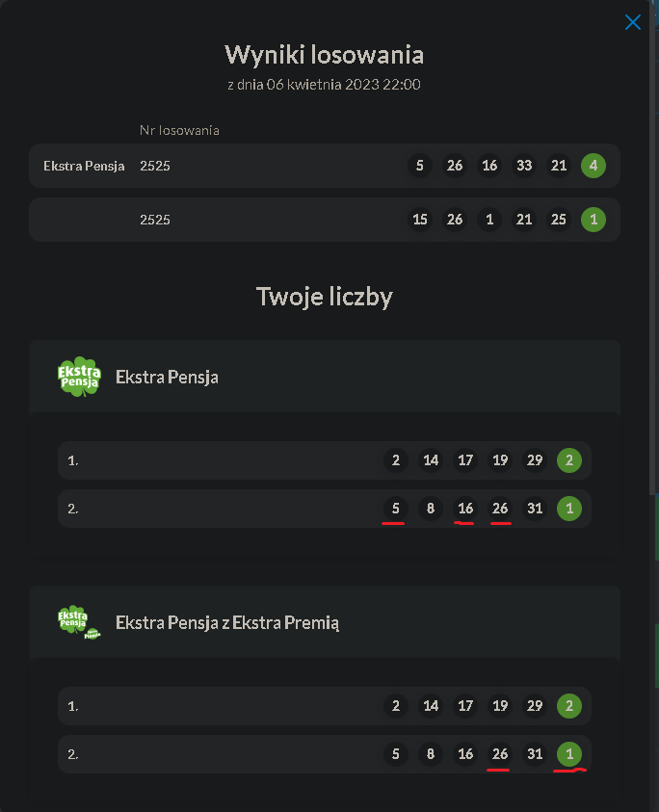The image size is (659, 812).
Task: Click the Twoje liczby heading
Action: [325, 297]
